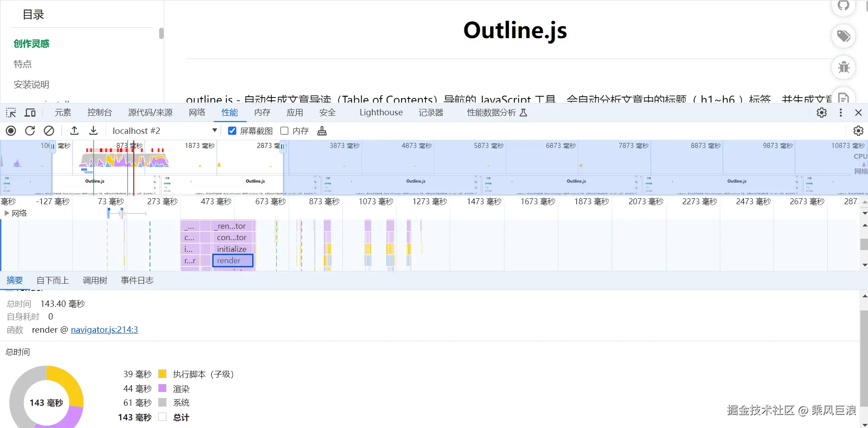
Task: Select the 摘要 details tab
Action: click(x=15, y=280)
